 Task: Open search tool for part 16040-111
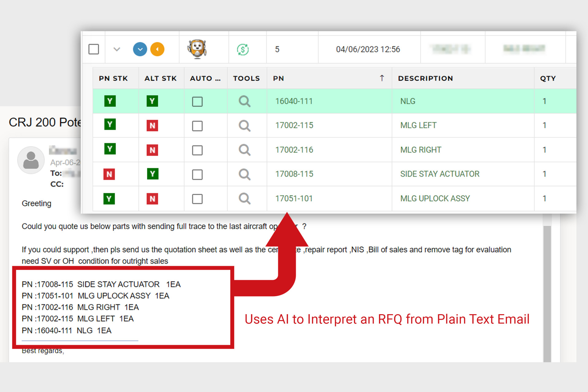(x=244, y=101)
